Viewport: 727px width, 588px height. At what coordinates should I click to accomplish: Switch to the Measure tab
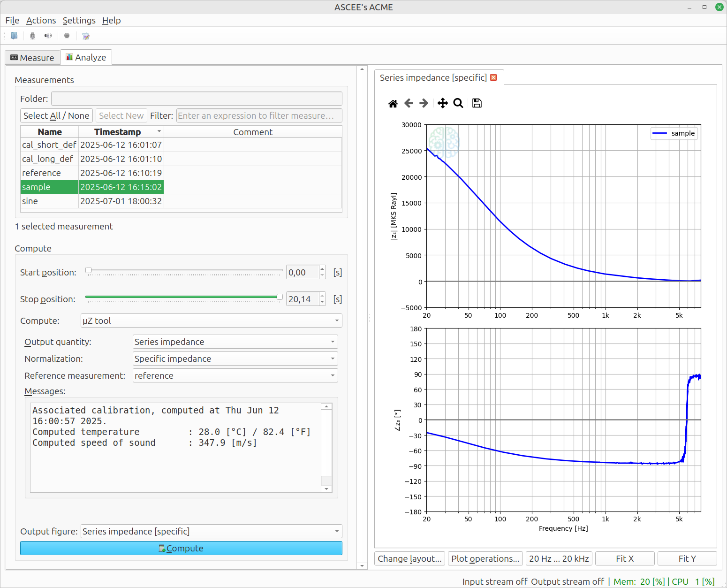coord(32,58)
